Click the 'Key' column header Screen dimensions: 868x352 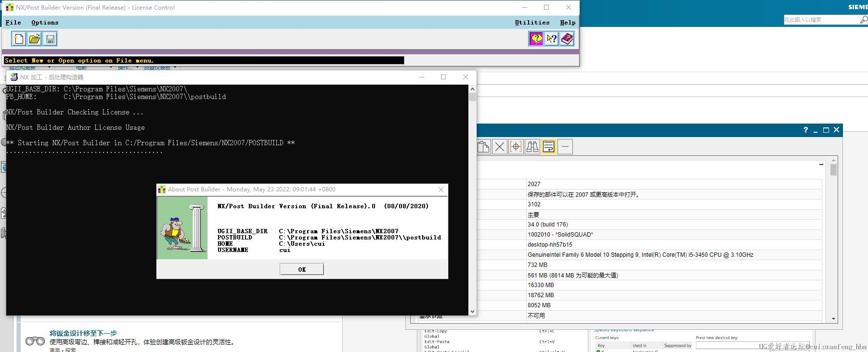[613, 346]
